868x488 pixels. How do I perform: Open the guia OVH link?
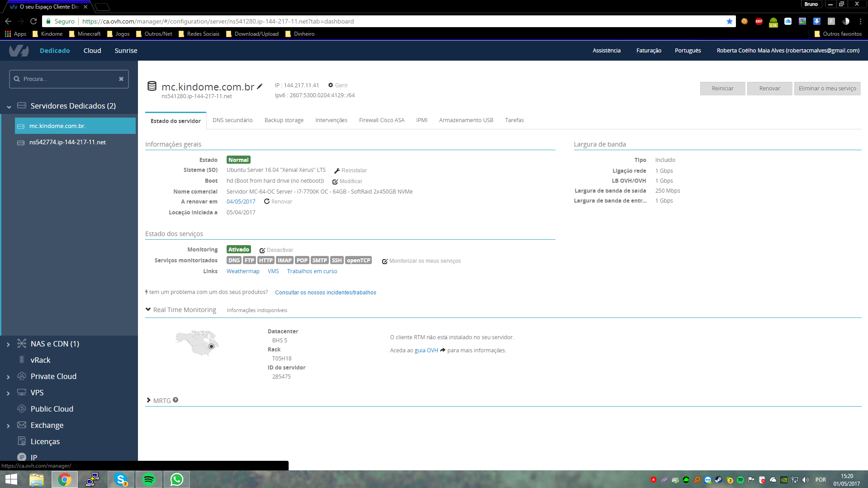click(426, 351)
